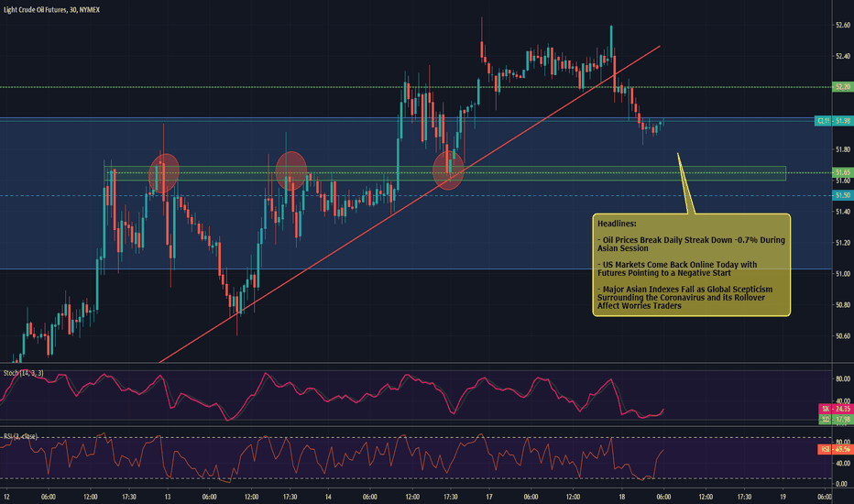Click the 0.00 label on the RSI scale
The width and height of the screenshot is (854, 504).
(x=841, y=484)
